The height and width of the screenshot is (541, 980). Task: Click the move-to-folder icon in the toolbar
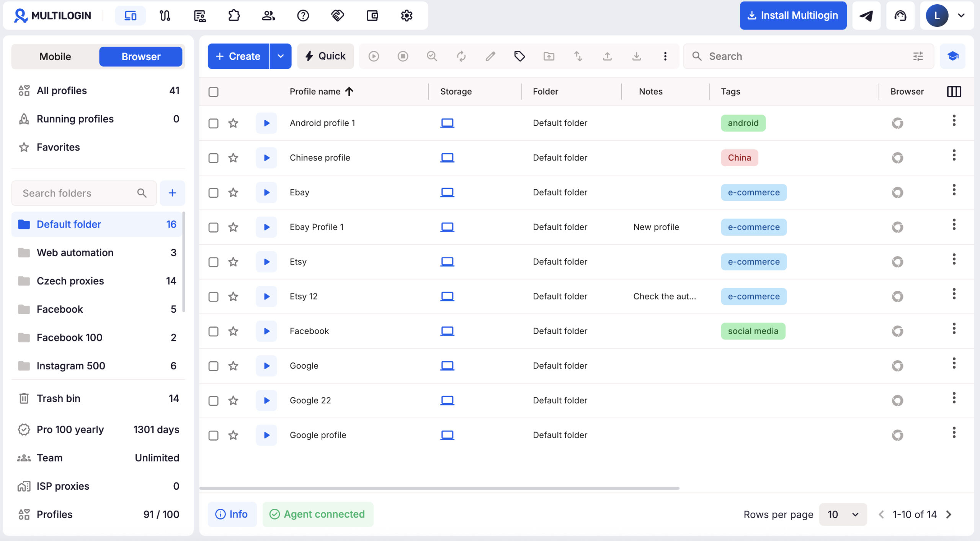[x=549, y=56]
